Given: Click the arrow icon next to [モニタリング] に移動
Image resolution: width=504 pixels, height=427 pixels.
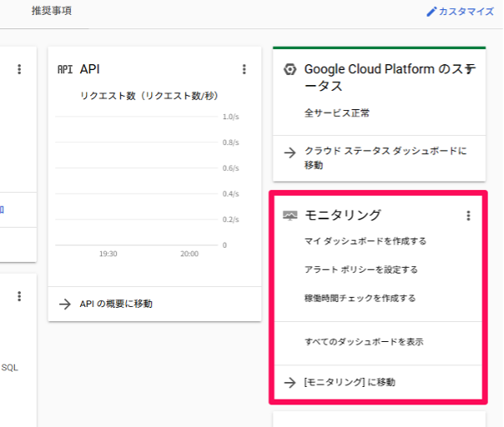Looking at the screenshot, I should click(290, 382).
